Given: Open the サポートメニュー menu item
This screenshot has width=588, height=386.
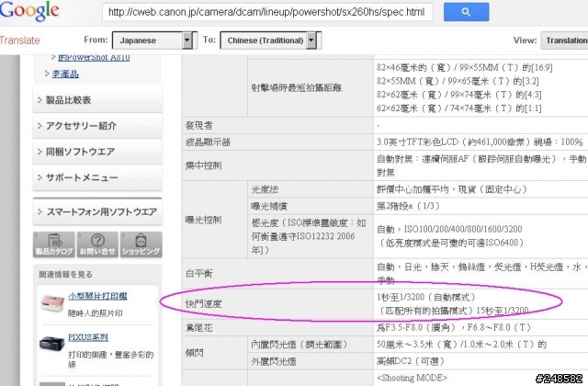Looking at the screenshot, I should point(97,177).
